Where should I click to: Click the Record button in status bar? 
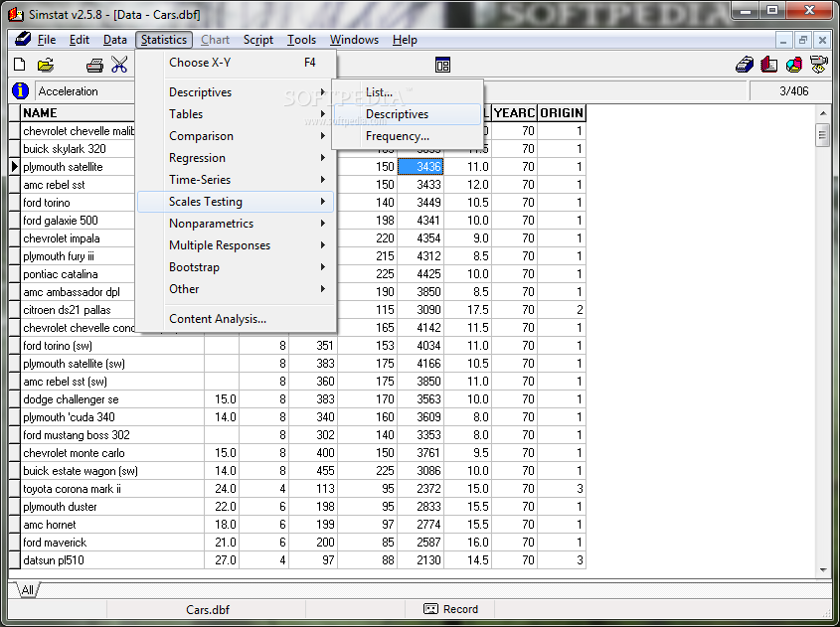click(x=450, y=609)
